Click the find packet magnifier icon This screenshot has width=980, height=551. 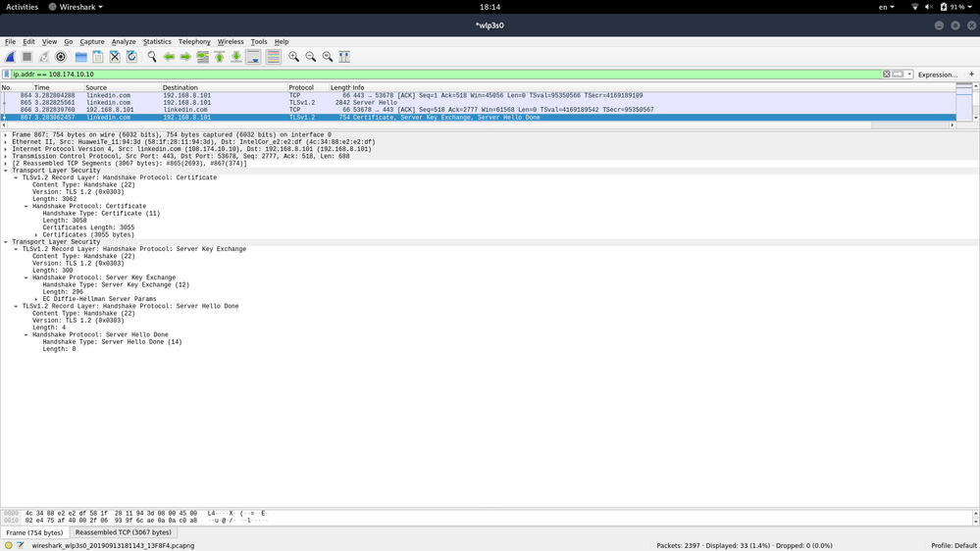tap(152, 57)
